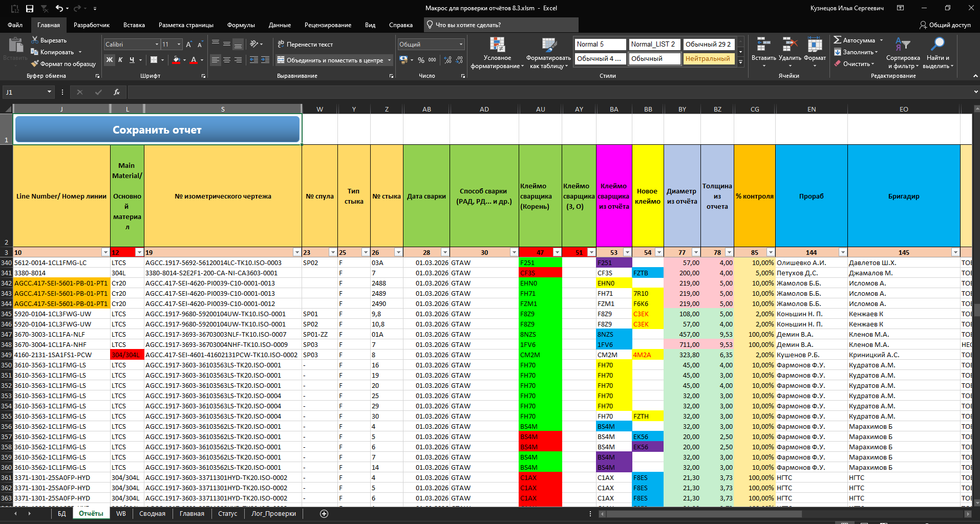
Task: Click the Общий доступ share button
Action: (x=945, y=25)
